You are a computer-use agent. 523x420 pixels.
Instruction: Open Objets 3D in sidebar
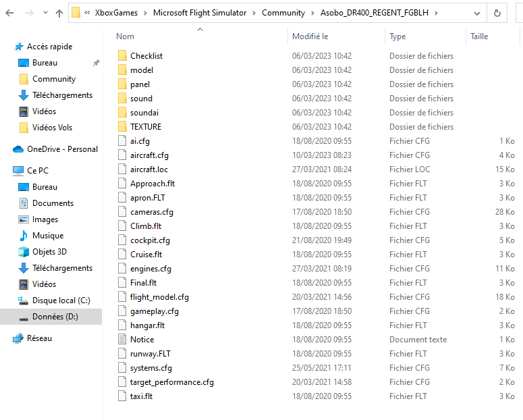[49, 252]
